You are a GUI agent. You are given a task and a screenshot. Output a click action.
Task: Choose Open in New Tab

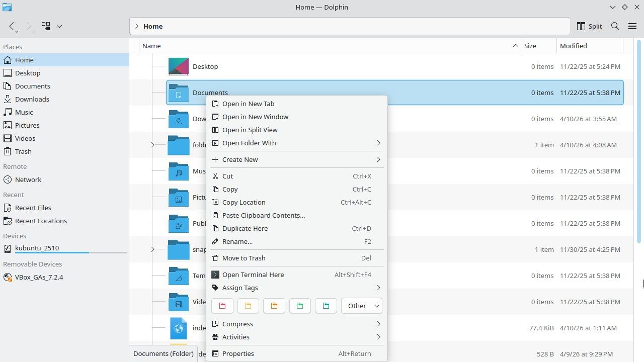(x=297, y=104)
